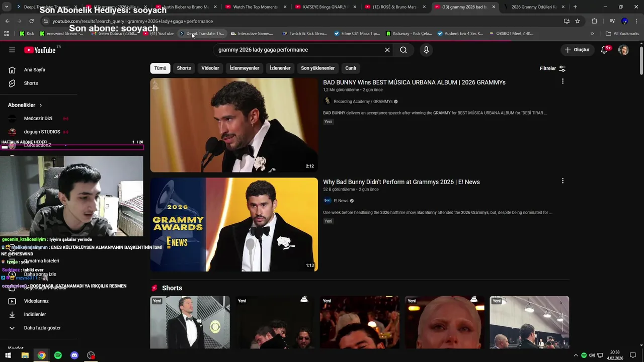
Task: Show hidden bookmarks with the overflow chevron
Action: (x=592, y=34)
